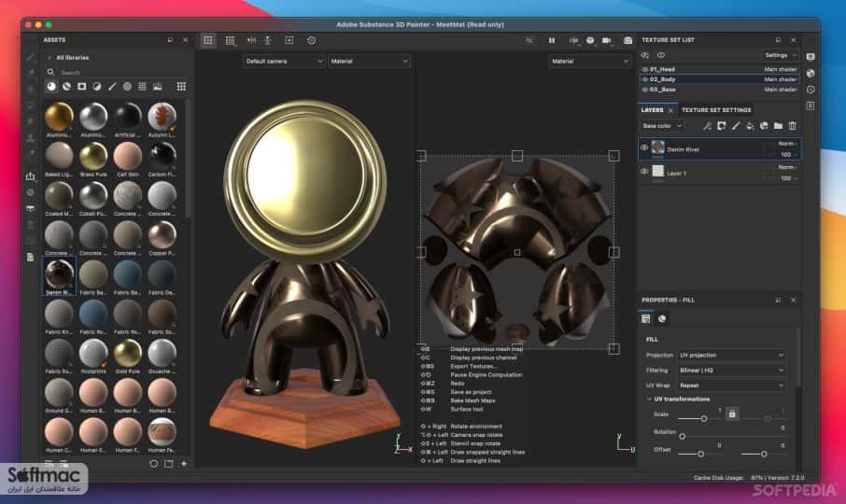The height and width of the screenshot is (504, 846).
Task: Add a folder in Layers panel
Action: tap(778, 126)
